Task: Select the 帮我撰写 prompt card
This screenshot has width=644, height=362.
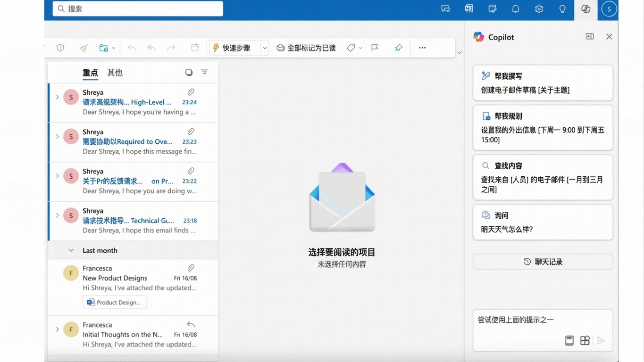Action: [x=543, y=83]
